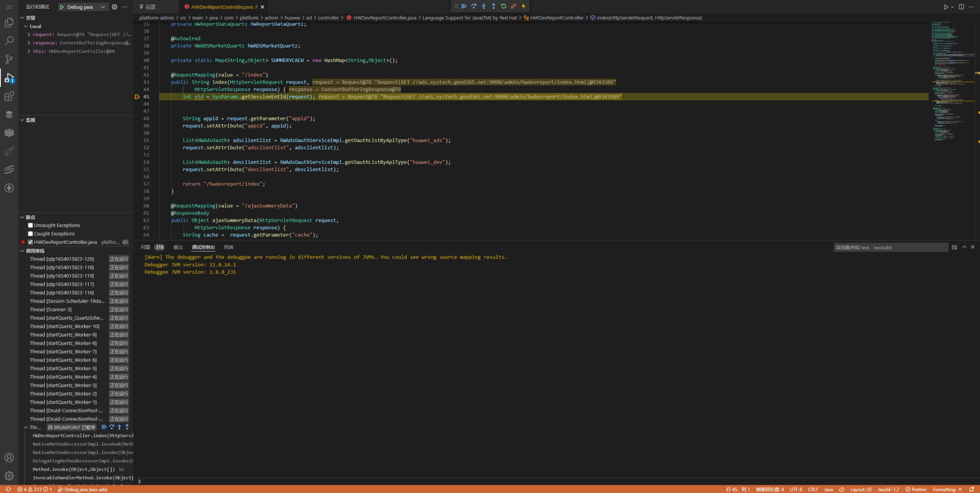This screenshot has height=493, width=980.
Task: Open run options dropdown arrow top right
Action: (x=952, y=7)
